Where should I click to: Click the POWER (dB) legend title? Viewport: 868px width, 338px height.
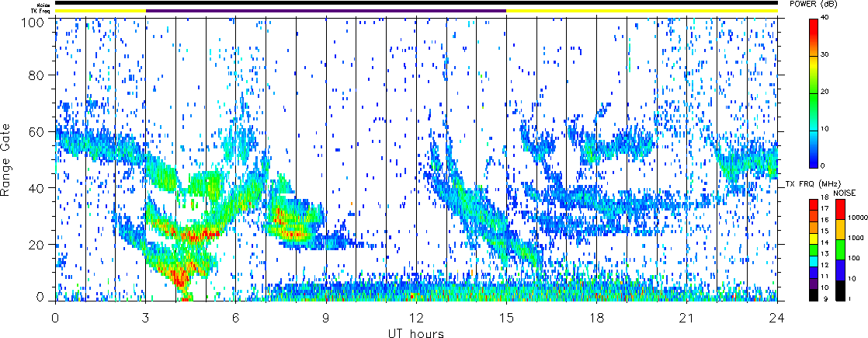[815, 5]
